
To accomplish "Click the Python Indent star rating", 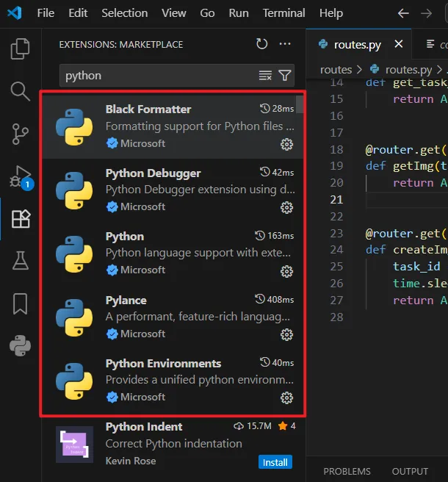I will [286, 426].
